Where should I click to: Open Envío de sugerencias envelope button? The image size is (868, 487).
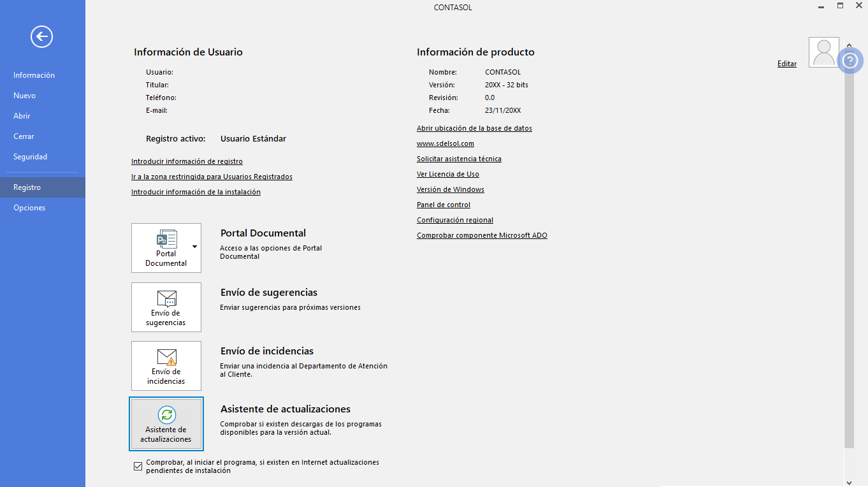pos(166,307)
